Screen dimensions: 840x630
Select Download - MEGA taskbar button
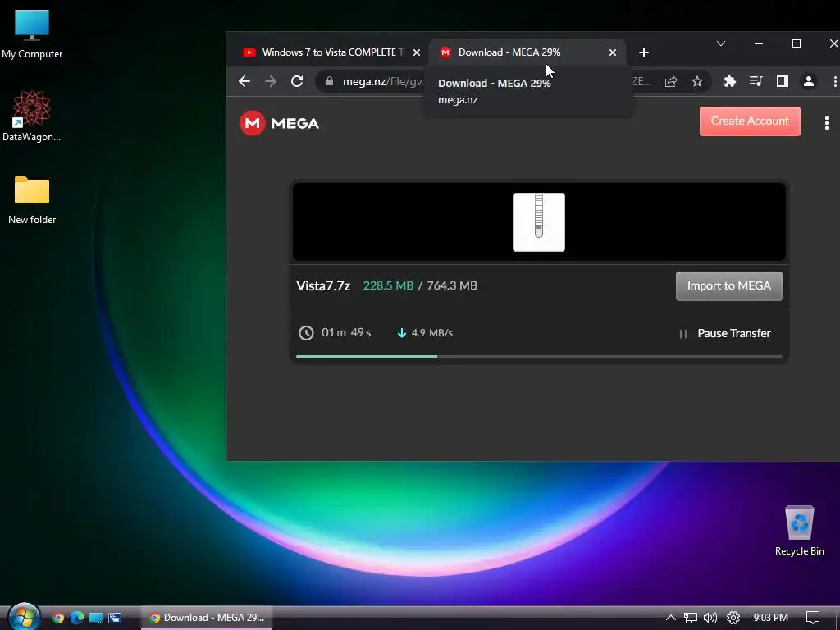(207, 618)
